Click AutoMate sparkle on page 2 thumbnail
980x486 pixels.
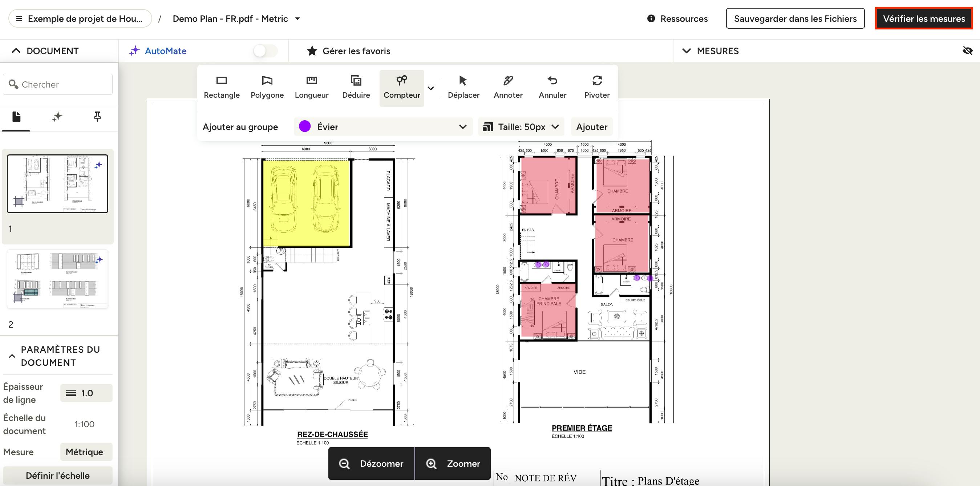(99, 260)
